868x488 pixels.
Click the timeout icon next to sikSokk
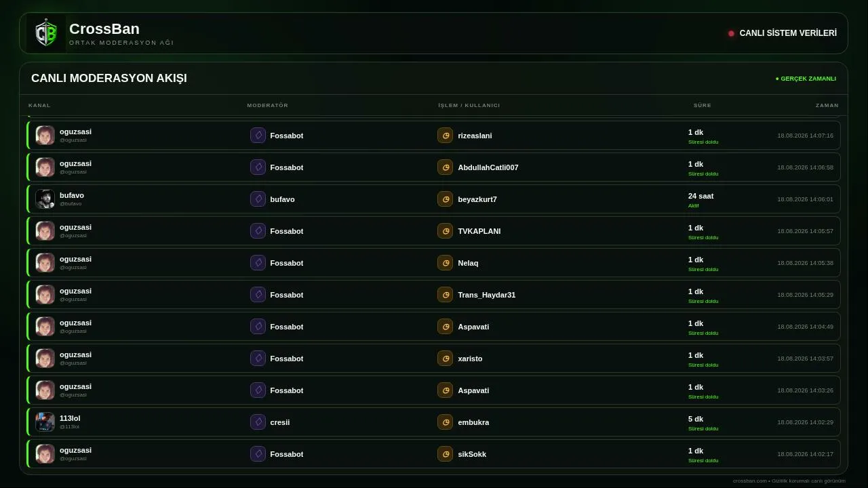[445, 453]
